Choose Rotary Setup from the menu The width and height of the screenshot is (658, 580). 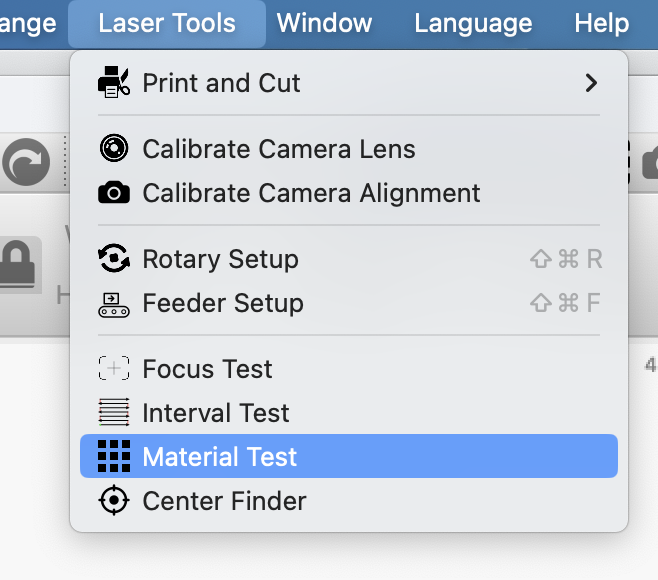tap(220, 259)
